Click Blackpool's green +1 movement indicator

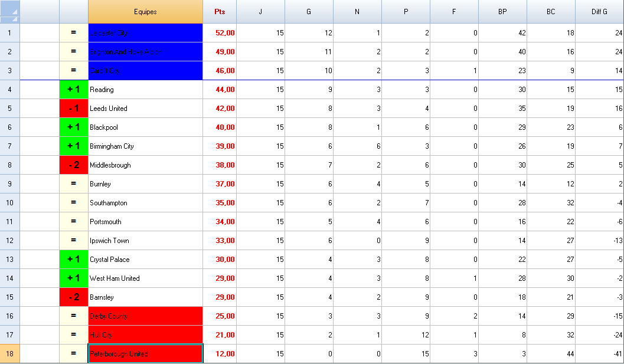(74, 127)
